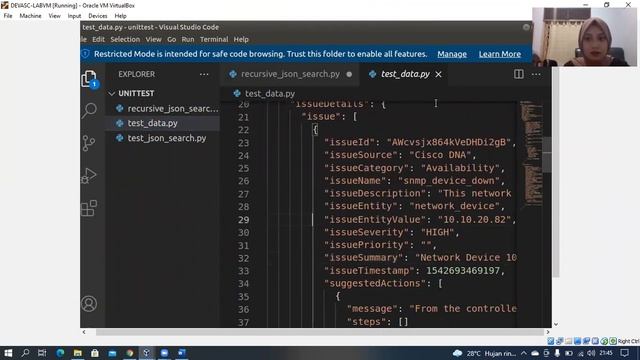The image size is (640, 360).
Task: Open test_json_search.py in the explorer
Action: coord(162,138)
